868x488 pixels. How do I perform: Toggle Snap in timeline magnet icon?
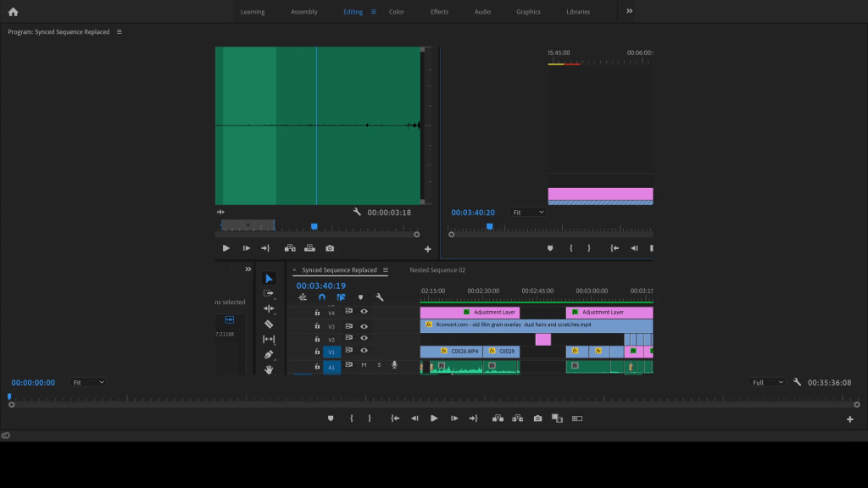click(322, 297)
